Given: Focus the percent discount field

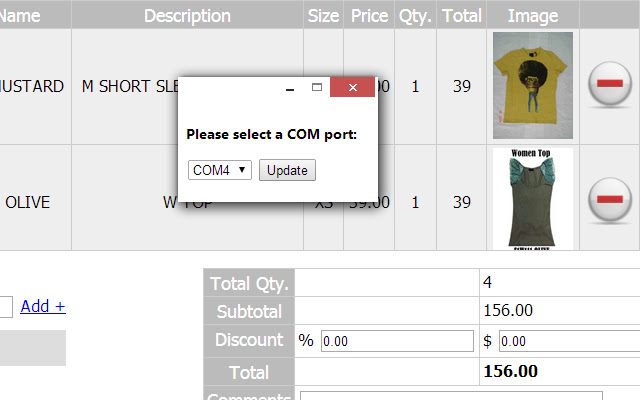Looking at the screenshot, I should point(397,341).
